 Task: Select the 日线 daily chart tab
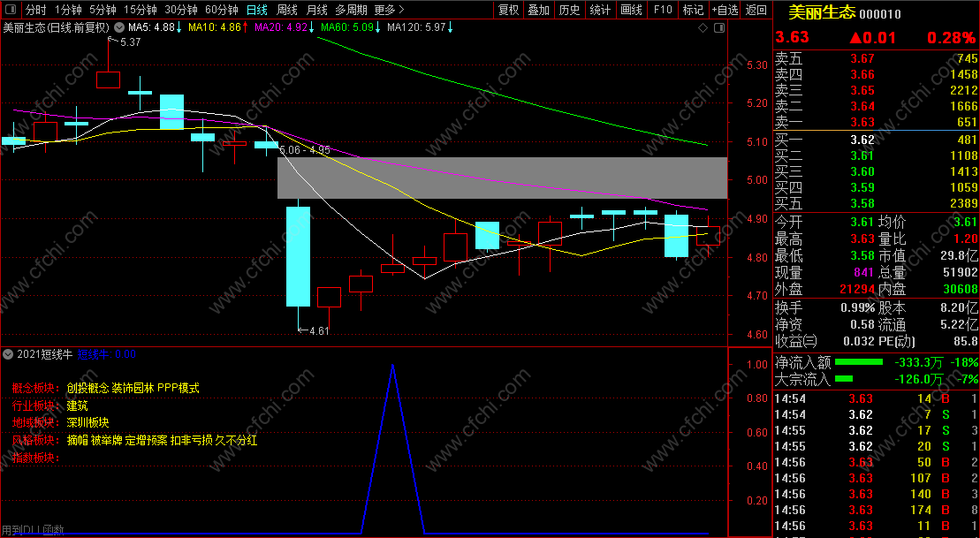click(x=257, y=10)
